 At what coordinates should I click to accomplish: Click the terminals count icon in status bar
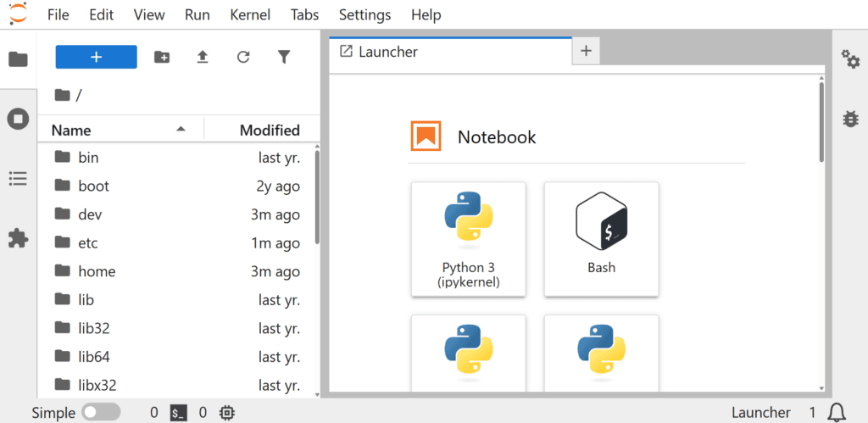pyautogui.click(x=178, y=413)
